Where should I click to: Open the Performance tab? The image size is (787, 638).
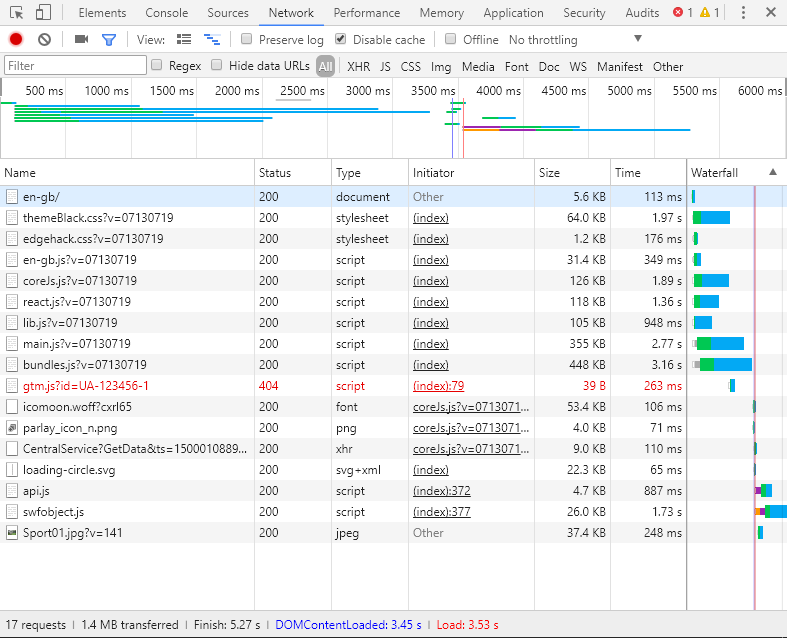point(366,13)
